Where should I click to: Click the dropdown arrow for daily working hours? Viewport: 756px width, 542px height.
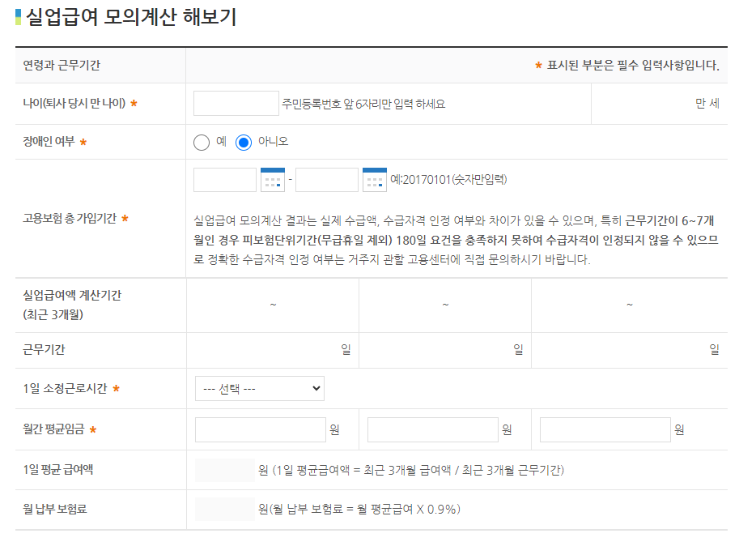click(317, 388)
